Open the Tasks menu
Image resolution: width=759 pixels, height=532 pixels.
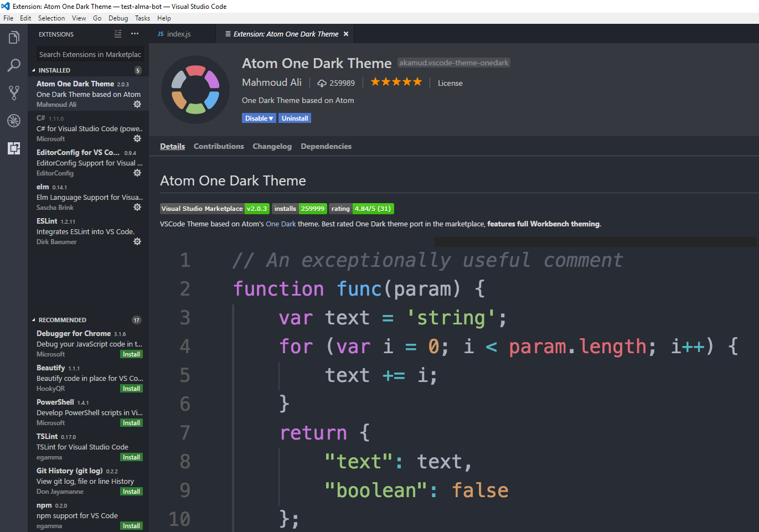(x=142, y=18)
